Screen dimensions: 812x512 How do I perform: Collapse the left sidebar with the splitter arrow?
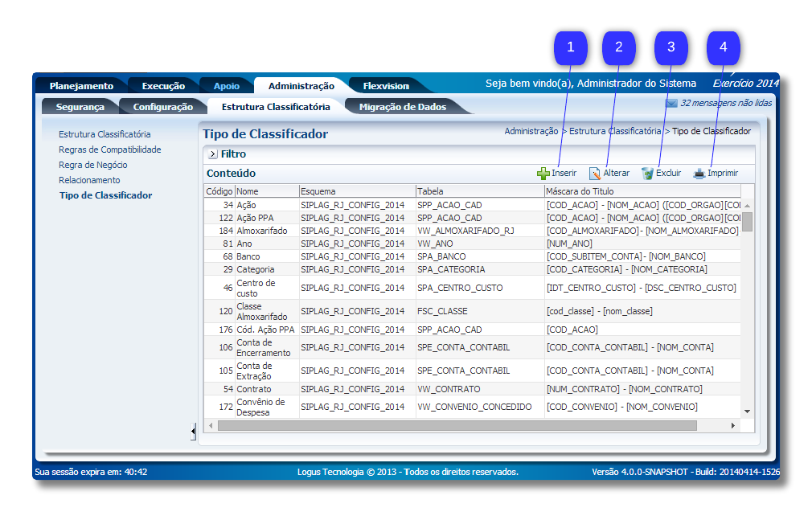point(193,432)
